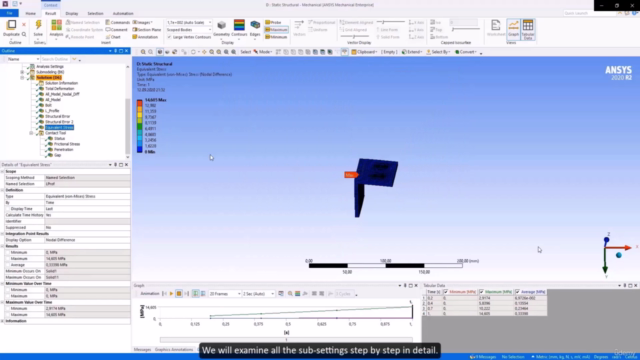
Task: Select Structural Error 2 in the outline
Action: click(x=59, y=122)
